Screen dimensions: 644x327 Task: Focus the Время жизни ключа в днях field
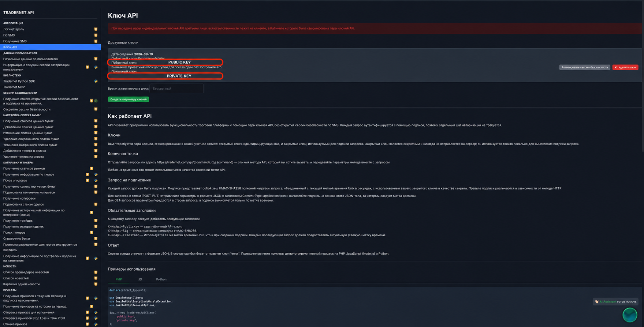pyautogui.click(x=176, y=89)
